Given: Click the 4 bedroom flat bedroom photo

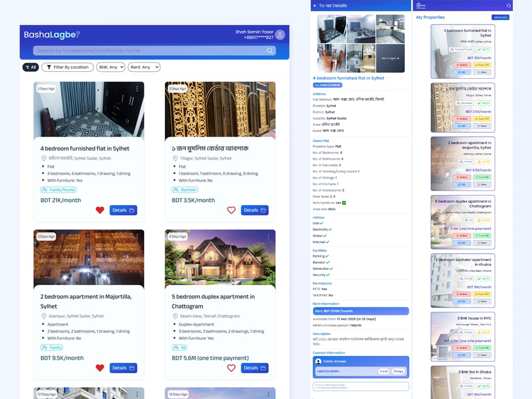Looking at the screenshot, I should click(89, 110).
